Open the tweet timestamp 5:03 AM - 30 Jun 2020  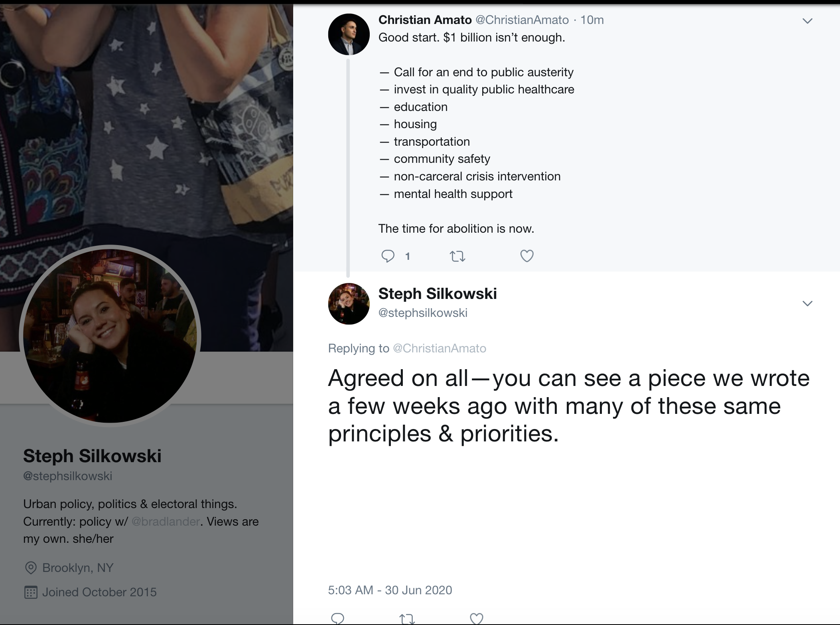point(390,590)
